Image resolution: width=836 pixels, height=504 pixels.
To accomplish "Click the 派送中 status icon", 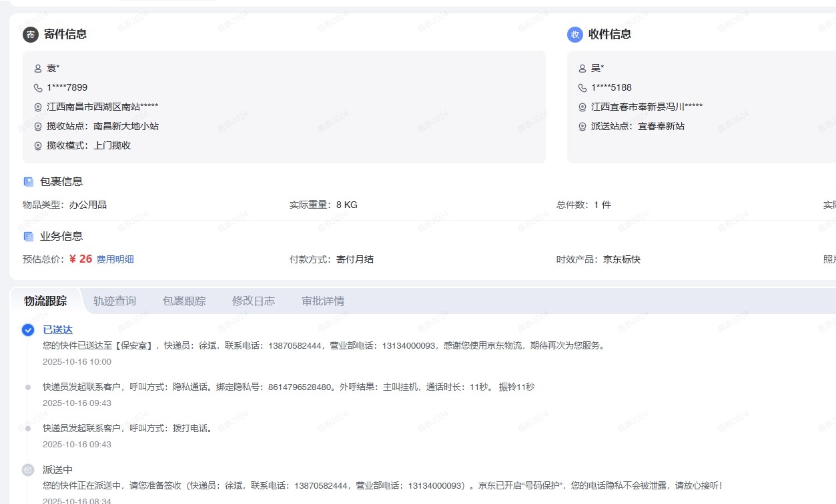I will tap(28, 470).
